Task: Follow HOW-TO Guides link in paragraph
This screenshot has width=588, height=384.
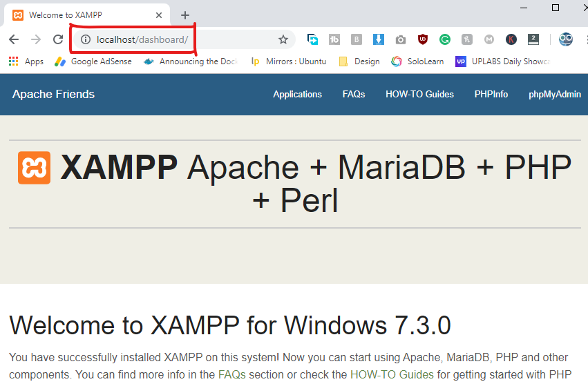Action: pyautogui.click(x=392, y=374)
